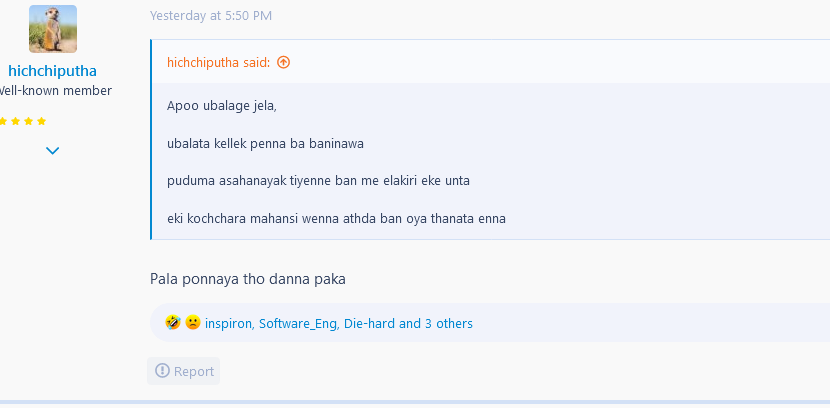Screen dimensions: 830x408
Task: Open the hichchiputha username profile link
Action: click(x=52, y=71)
